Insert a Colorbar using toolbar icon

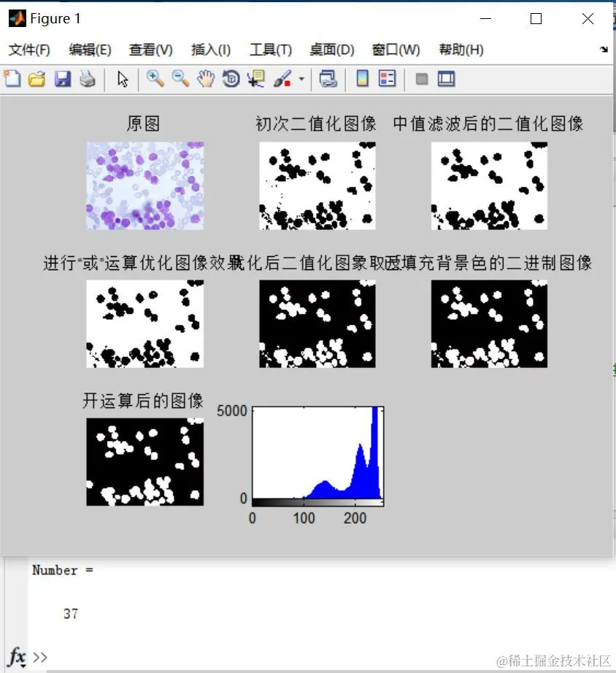click(362, 79)
